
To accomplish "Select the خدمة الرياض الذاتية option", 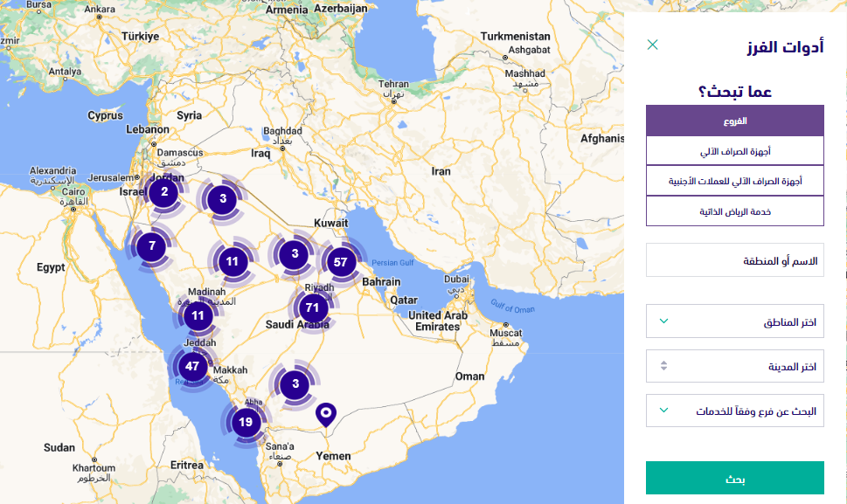I will (734, 211).
